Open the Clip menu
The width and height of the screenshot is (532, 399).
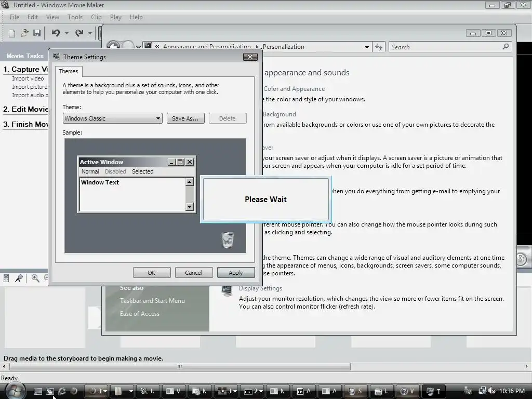(96, 17)
